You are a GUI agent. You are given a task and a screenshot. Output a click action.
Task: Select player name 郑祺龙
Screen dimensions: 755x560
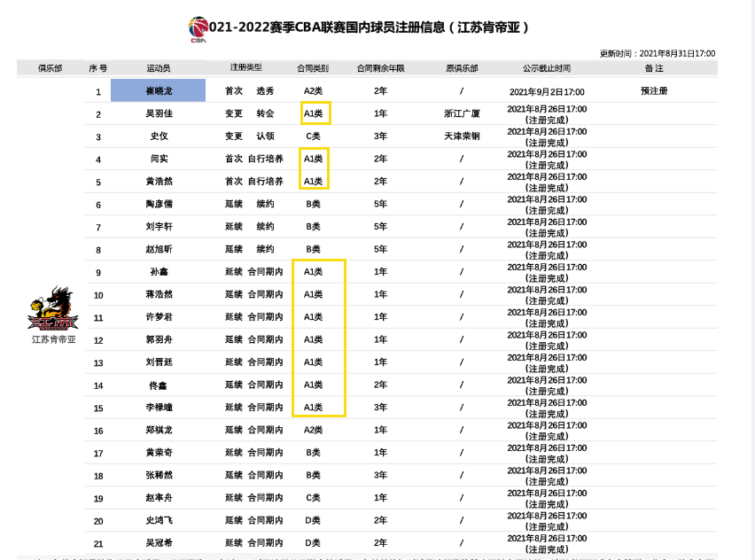coord(159,430)
